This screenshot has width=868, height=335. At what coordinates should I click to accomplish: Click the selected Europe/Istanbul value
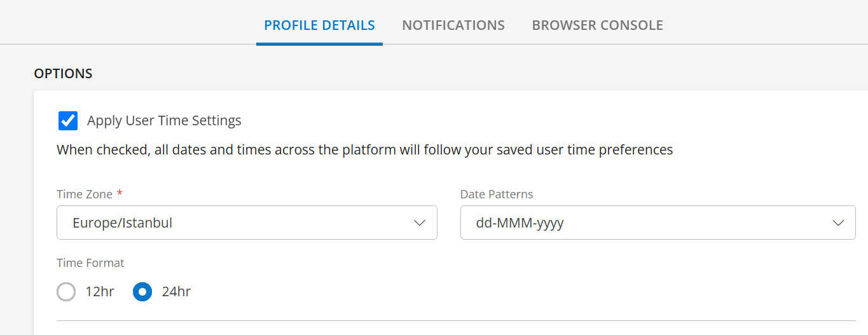(123, 223)
